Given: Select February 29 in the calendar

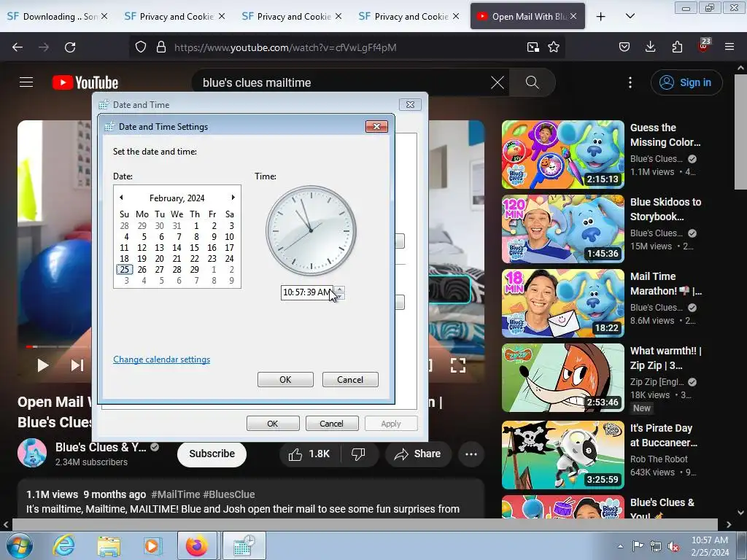Looking at the screenshot, I should click(194, 270).
